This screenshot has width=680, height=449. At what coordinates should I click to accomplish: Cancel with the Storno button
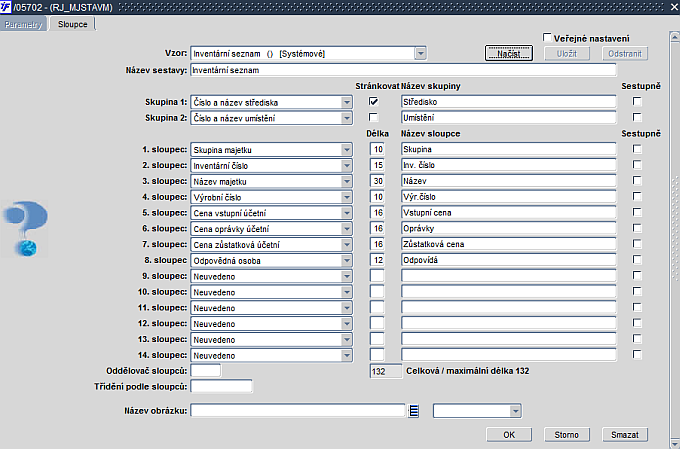[x=566, y=434]
